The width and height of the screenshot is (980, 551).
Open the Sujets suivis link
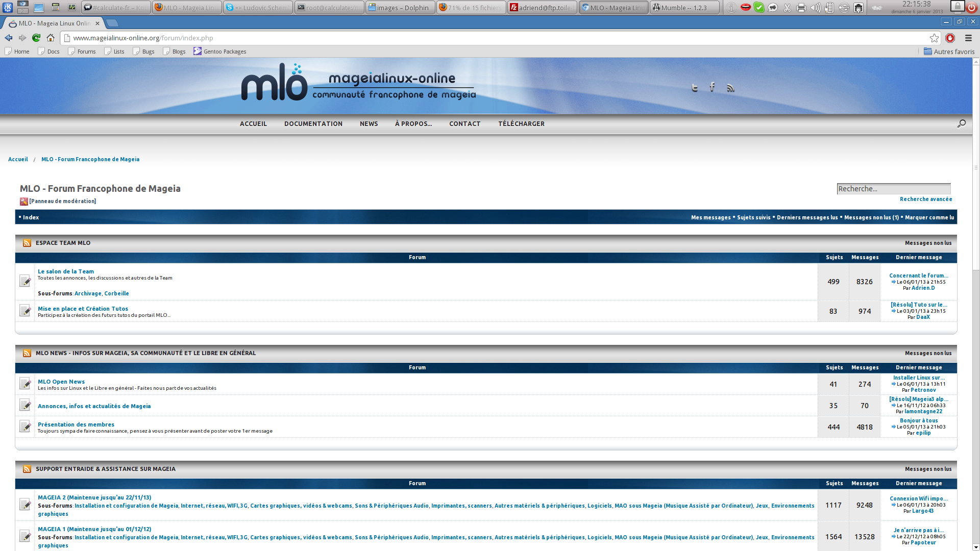[x=754, y=217]
